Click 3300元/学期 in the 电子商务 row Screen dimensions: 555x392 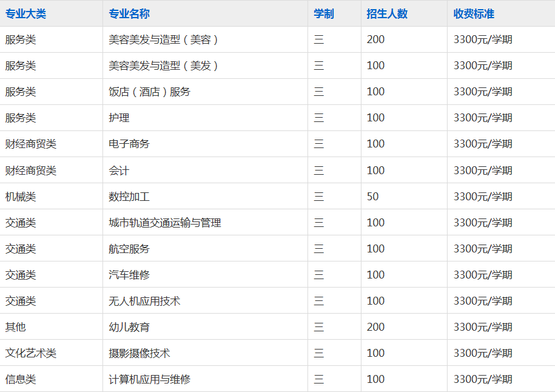point(483,144)
